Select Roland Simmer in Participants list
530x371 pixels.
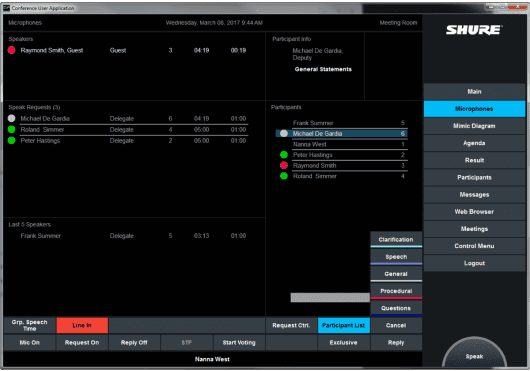coord(342,176)
